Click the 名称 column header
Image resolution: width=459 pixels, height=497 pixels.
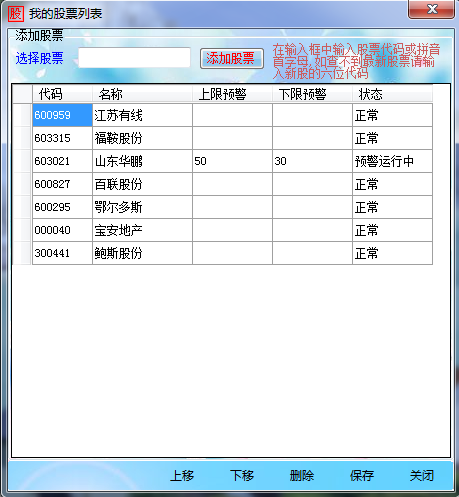coord(142,94)
